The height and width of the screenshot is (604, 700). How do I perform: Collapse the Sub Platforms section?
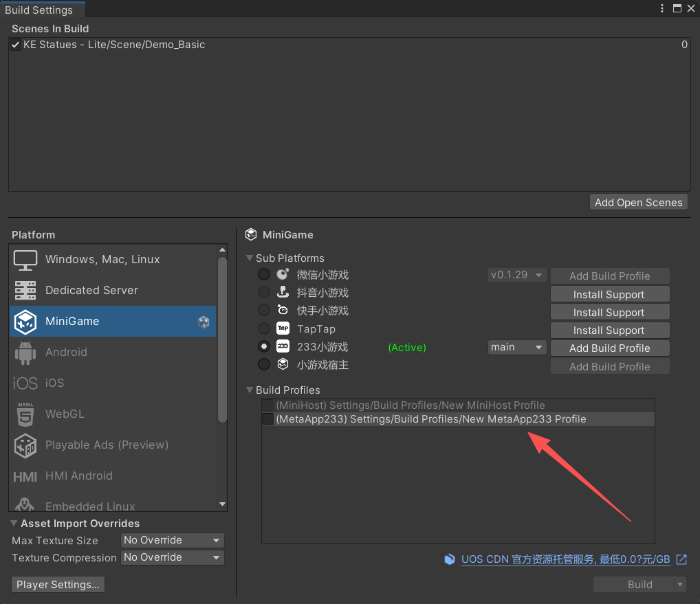pyautogui.click(x=250, y=258)
